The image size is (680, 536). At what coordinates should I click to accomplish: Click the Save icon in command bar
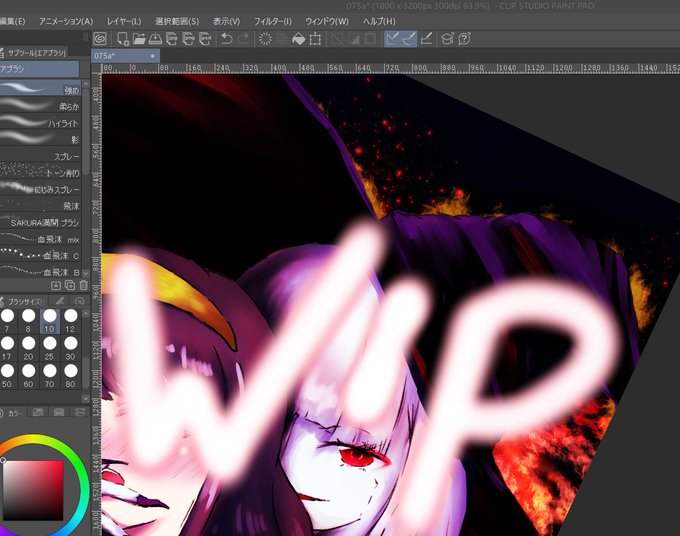[x=155, y=39]
